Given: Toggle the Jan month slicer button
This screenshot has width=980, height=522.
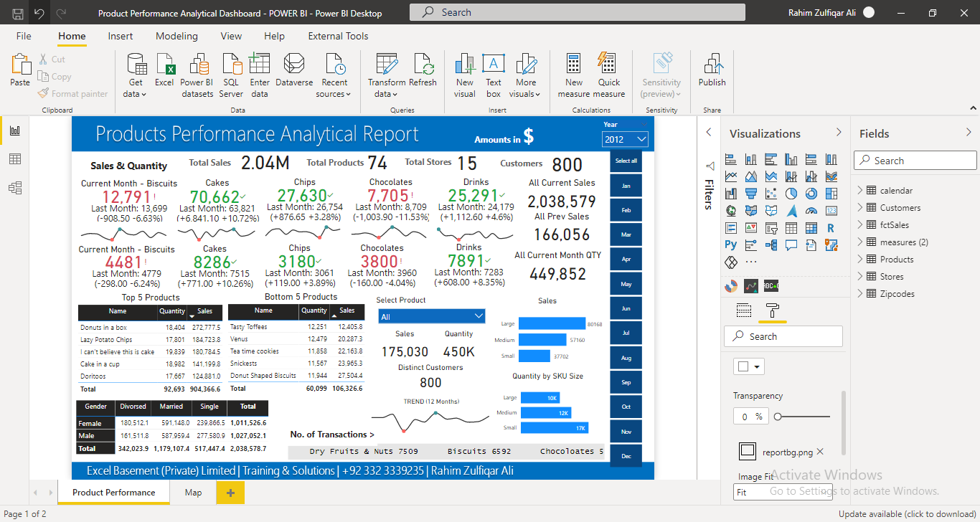Looking at the screenshot, I should tap(626, 185).
